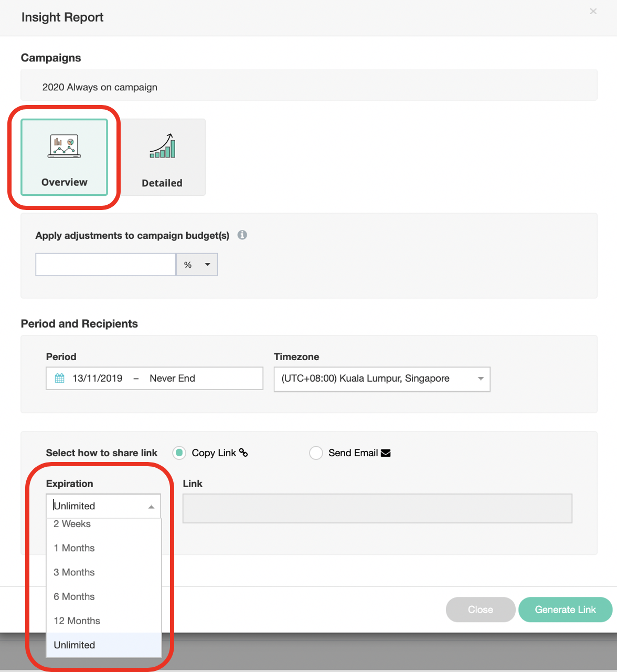617x672 pixels.
Task: Click the chain link icon beside Copy Link
Action: pos(243,453)
